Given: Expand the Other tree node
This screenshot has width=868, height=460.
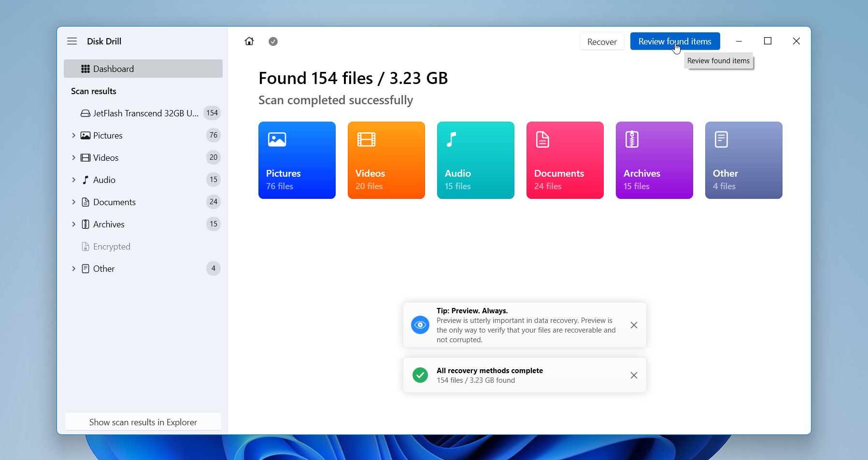Looking at the screenshot, I should [73, 269].
